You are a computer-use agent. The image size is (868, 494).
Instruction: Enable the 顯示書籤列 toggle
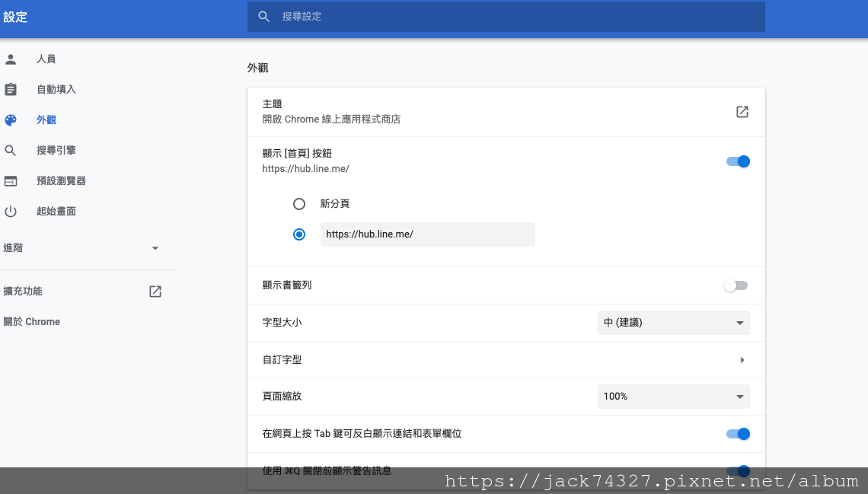736,285
